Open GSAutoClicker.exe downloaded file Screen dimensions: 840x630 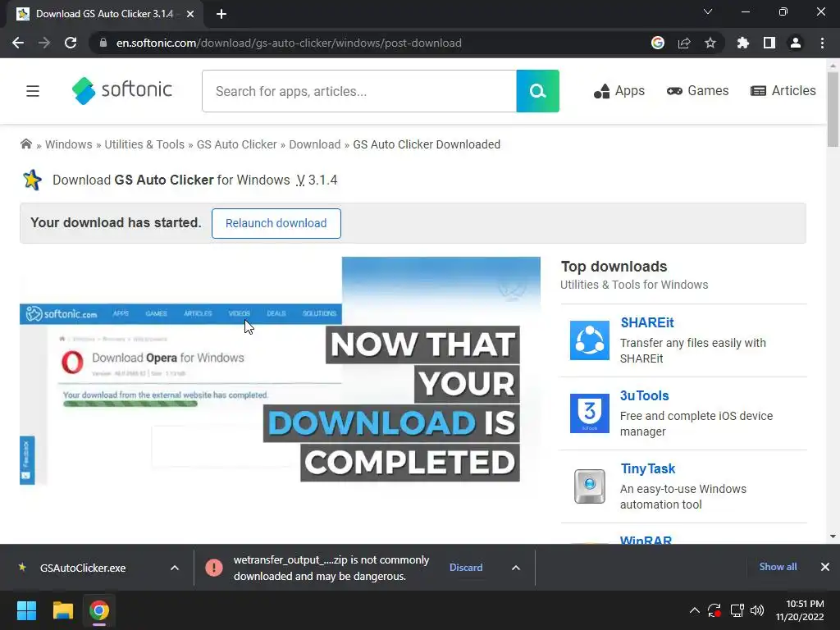coord(83,568)
